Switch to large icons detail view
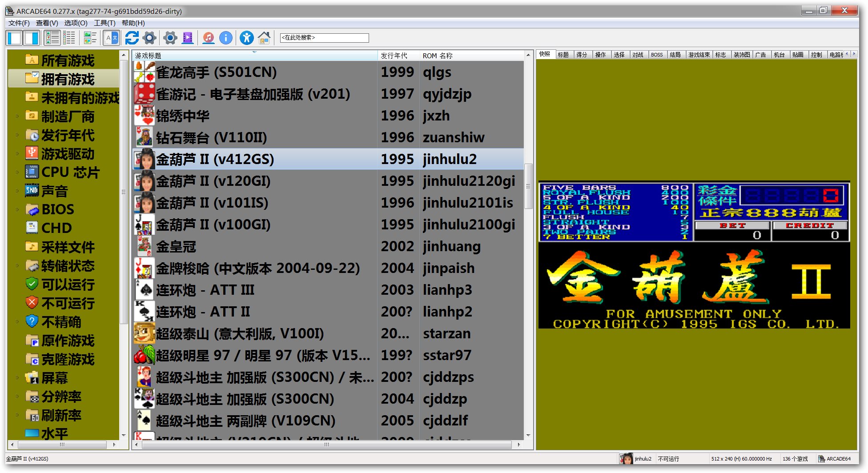 coord(52,38)
